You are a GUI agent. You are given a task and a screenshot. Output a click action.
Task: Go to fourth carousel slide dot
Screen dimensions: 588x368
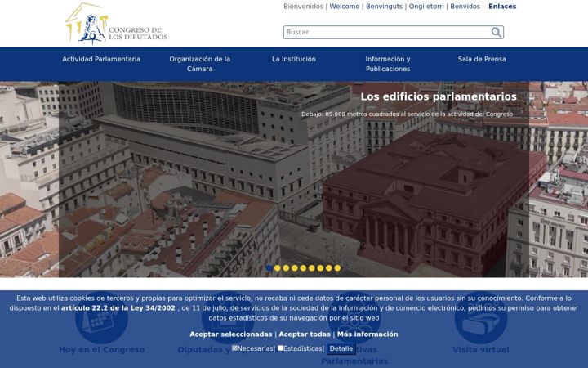coord(295,268)
